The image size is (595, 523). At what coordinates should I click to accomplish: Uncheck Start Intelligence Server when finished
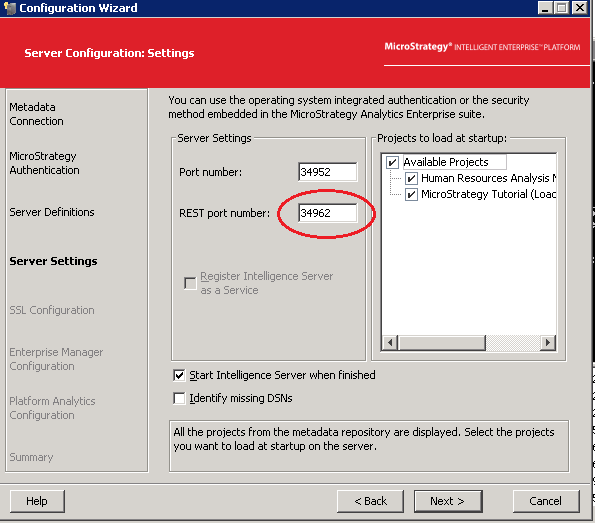179,375
